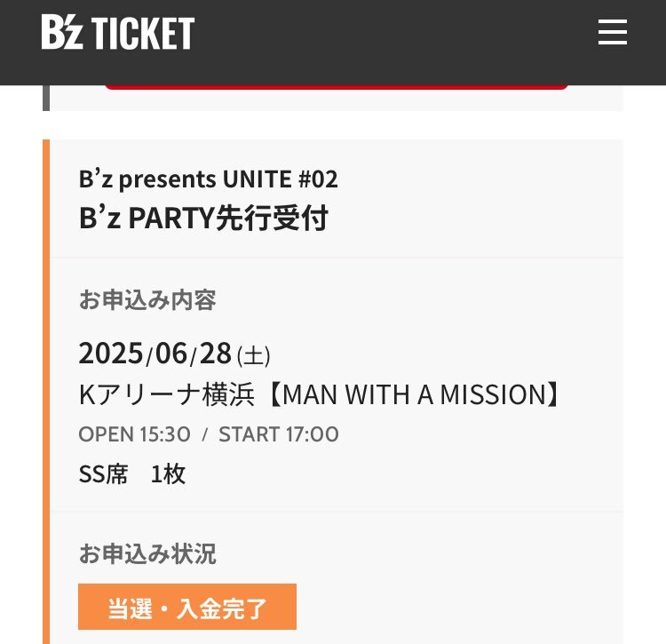Click the SS席 seat type text
The width and height of the screenshot is (666, 644).
point(103,474)
